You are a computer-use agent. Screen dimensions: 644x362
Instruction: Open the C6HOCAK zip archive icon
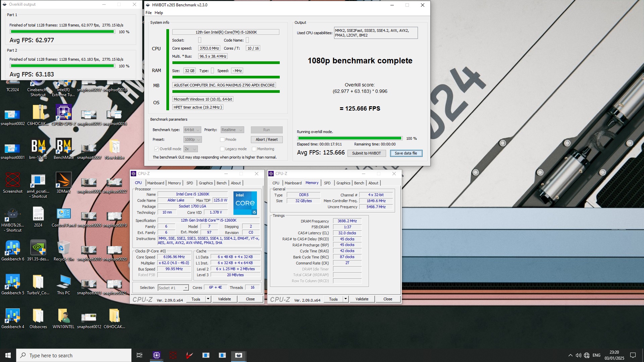(38, 115)
